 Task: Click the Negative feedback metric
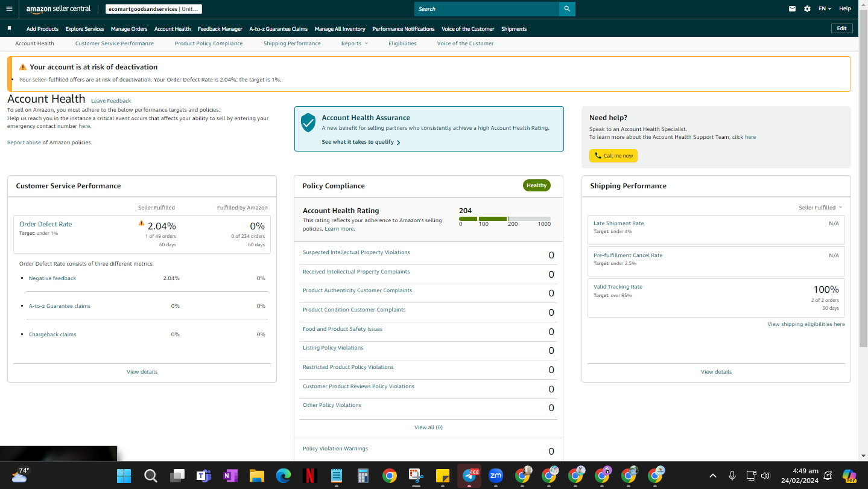point(52,278)
